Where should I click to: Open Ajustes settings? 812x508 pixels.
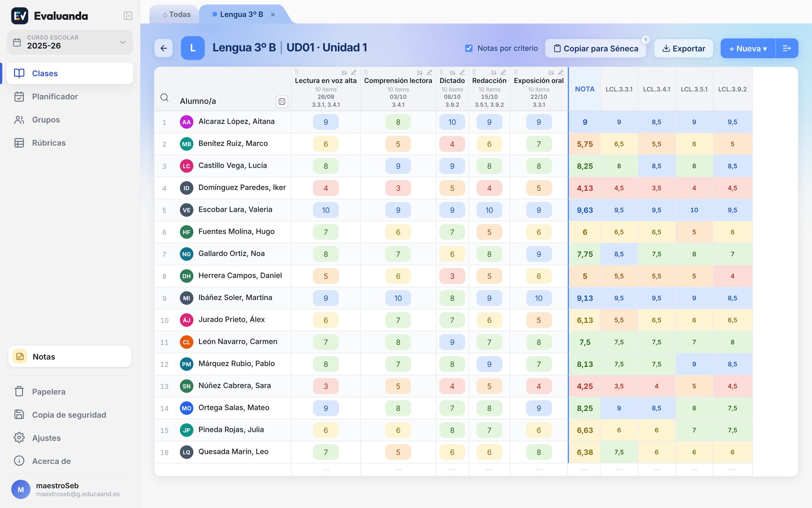[70, 438]
